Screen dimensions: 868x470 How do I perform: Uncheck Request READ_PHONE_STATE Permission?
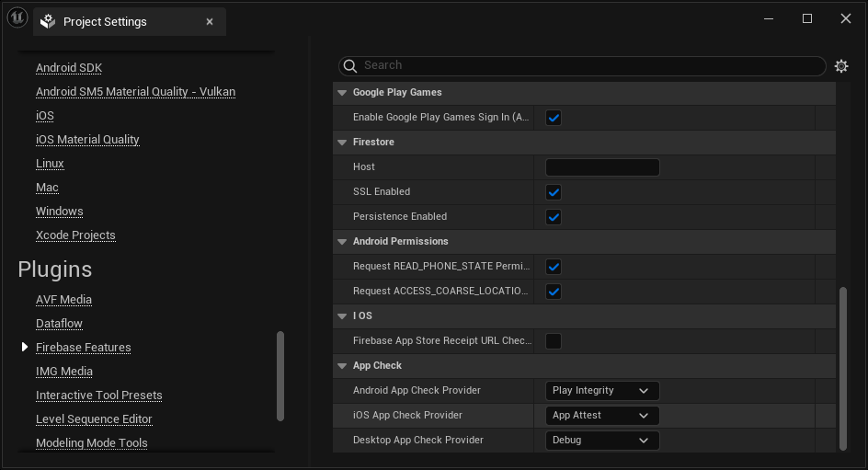pyautogui.click(x=553, y=267)
